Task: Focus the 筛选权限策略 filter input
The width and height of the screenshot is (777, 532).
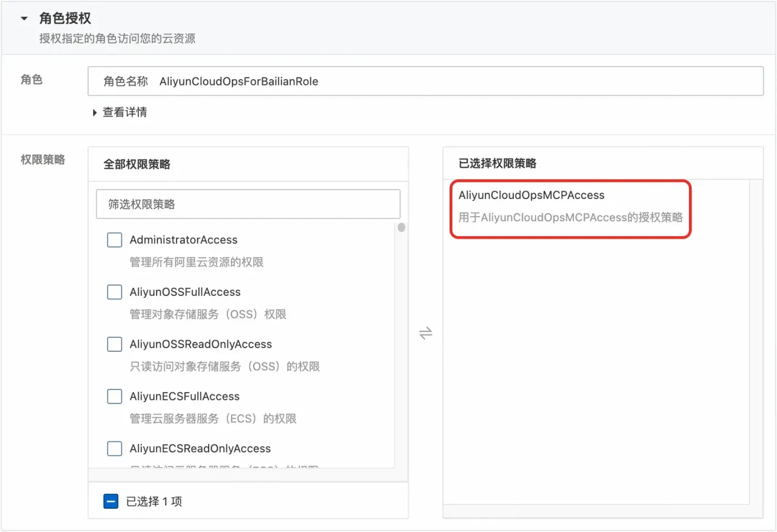Action: point(248,204)
